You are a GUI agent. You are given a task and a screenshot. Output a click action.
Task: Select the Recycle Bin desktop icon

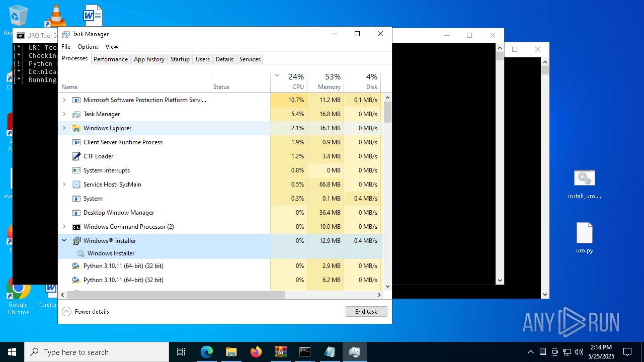point(18,16)
